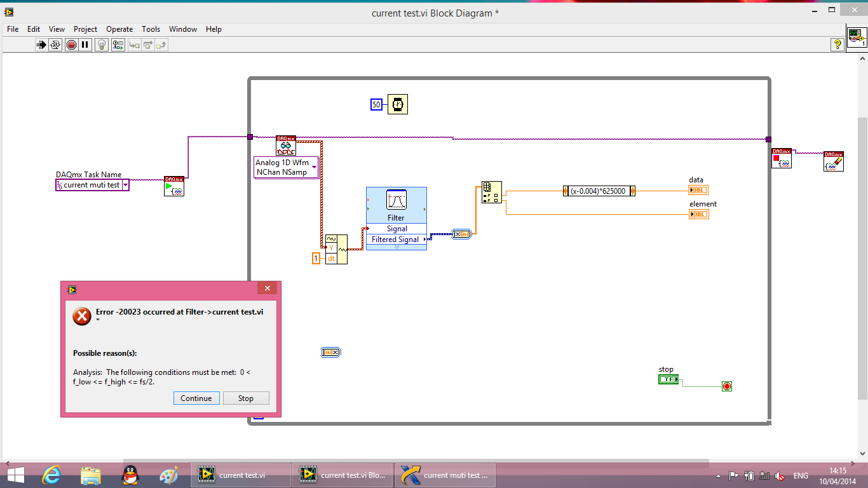Click the Context Help question mark button

(x=837, y=44)
